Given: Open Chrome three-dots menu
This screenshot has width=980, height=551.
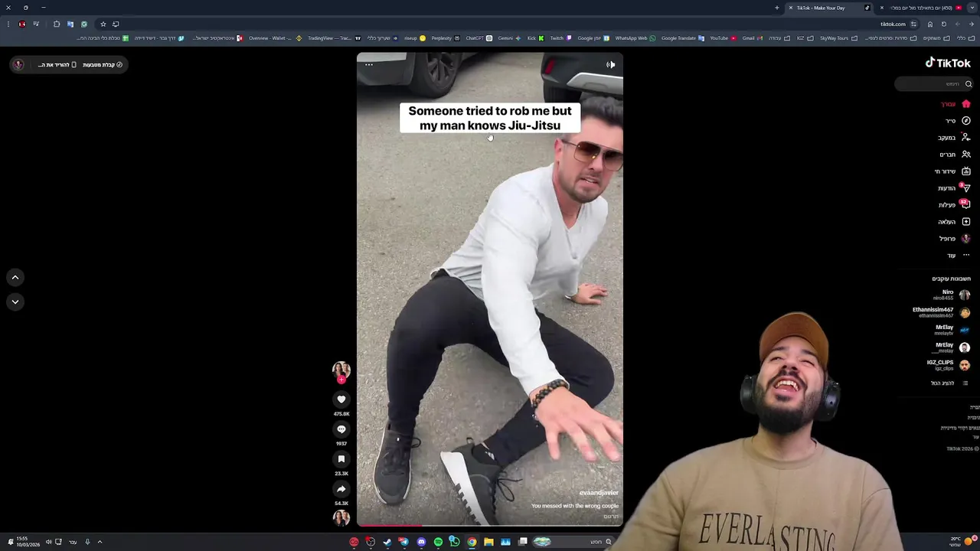Looking at the screenshot, I should [8, 24].
